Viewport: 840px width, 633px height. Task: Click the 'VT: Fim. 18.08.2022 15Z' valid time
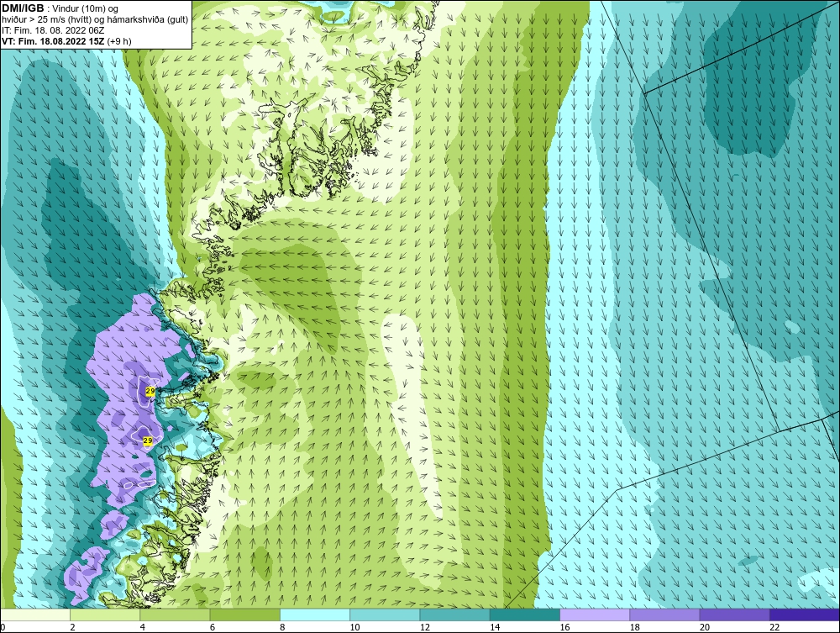54,41
